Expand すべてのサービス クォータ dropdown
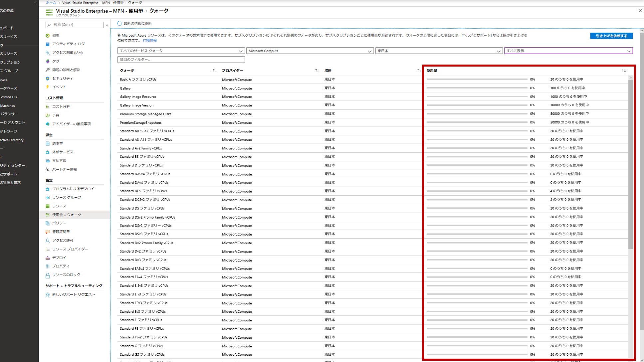Image resolution: width=644 pixels, height=362 pixels. point(181,51)
